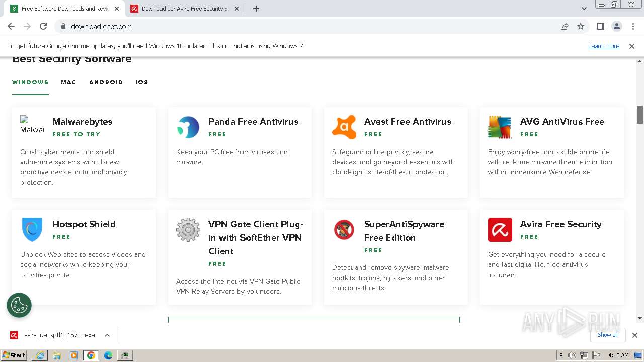
Task: View site information lock icon
Action: click(x=63, y=26)
